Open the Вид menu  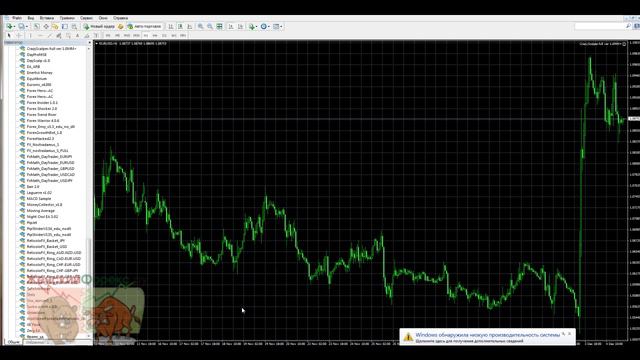[x=31, y=18]
